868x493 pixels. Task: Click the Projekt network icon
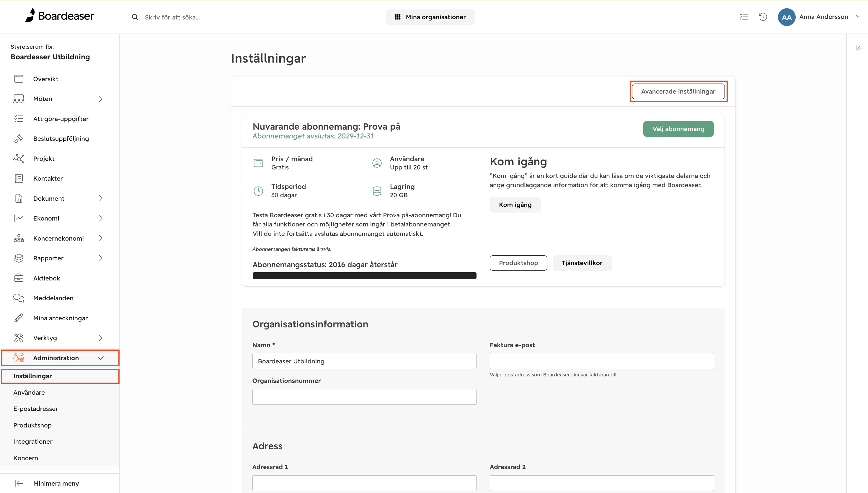tap(19, 159)
